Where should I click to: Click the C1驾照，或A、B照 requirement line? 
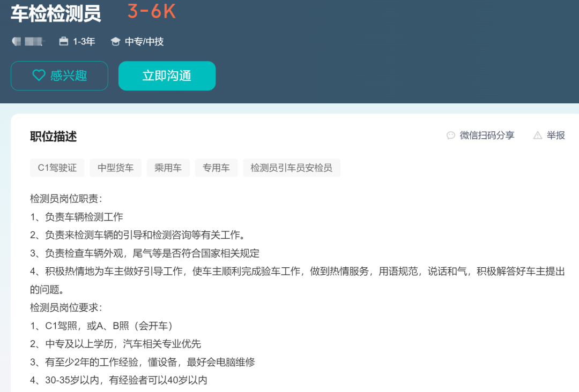[x=102, y=326]
